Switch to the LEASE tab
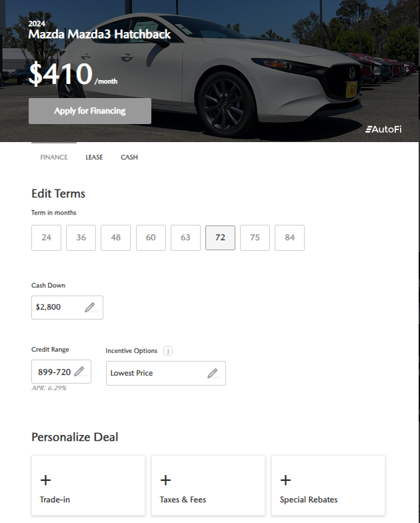 [x=94, y=157]
